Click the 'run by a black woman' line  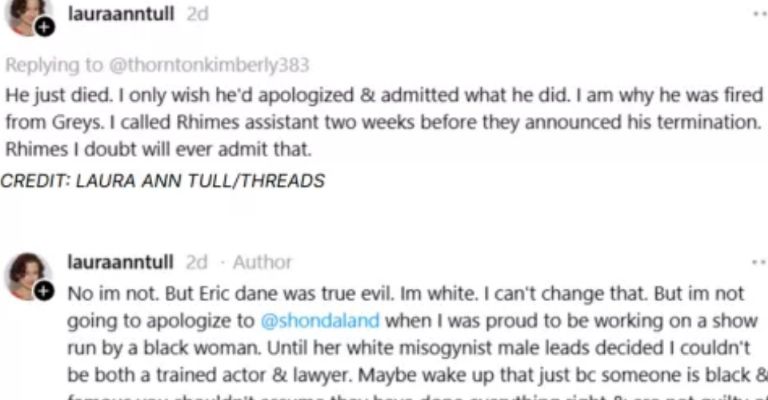coord(408,348)
